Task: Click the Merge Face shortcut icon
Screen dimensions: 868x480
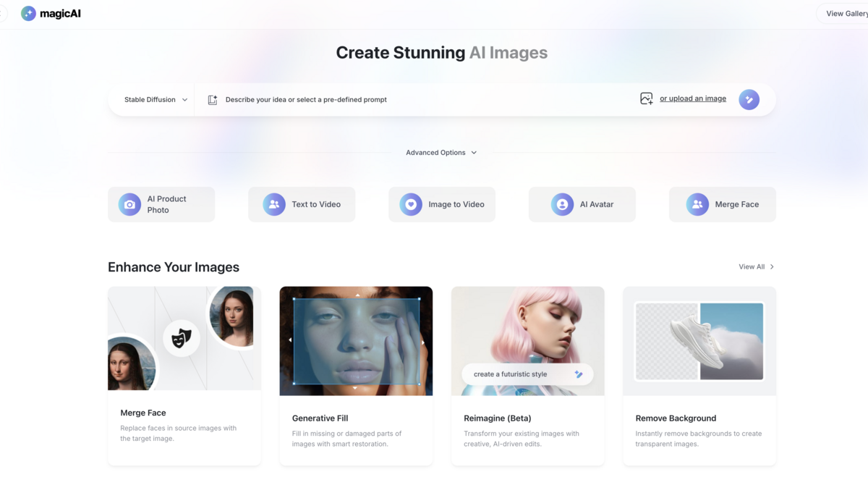Action: point(697,204)
